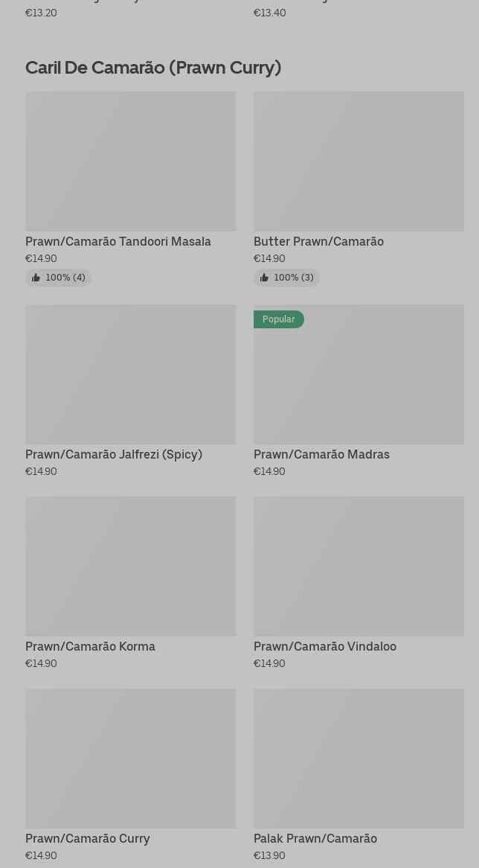Click the Popular badge on Madras item

pos(279,319)
